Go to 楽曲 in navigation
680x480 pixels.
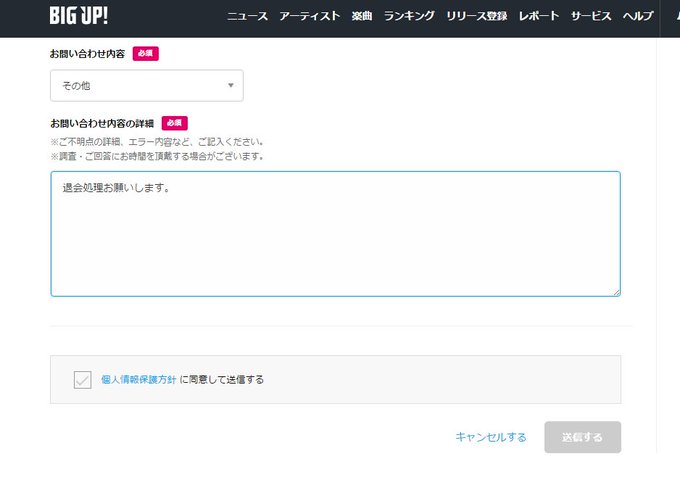362,16
